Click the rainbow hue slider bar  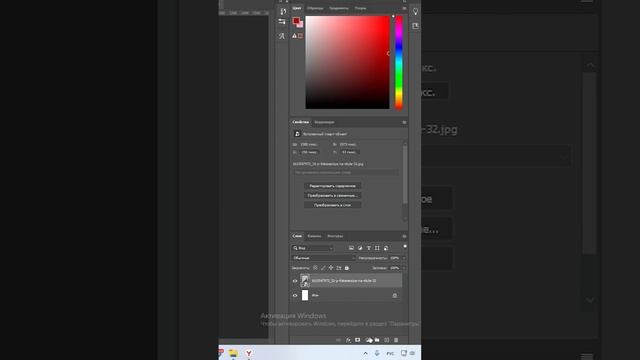tap(399, 62)
